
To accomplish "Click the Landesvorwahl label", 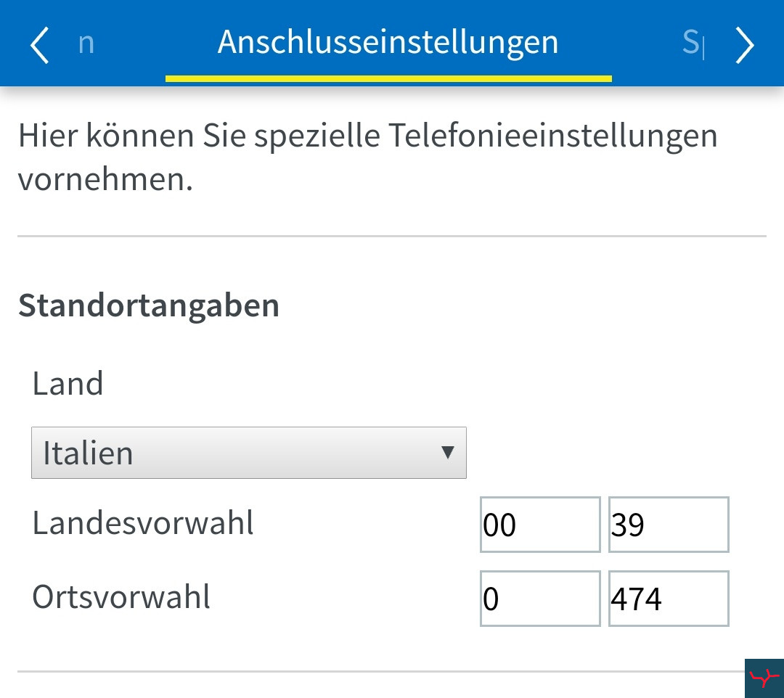I will coord(143,523).
